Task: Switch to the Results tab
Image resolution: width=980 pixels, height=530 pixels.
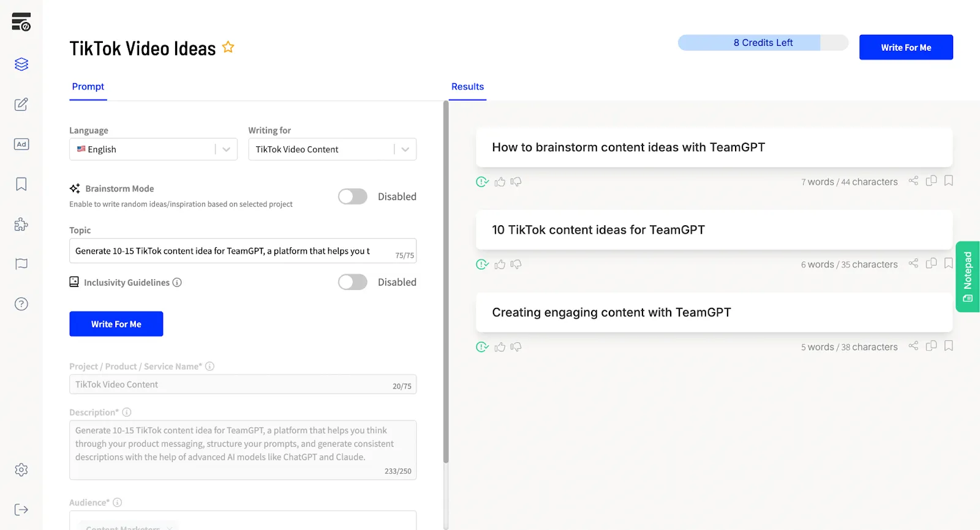Action: tap(467, 87)
